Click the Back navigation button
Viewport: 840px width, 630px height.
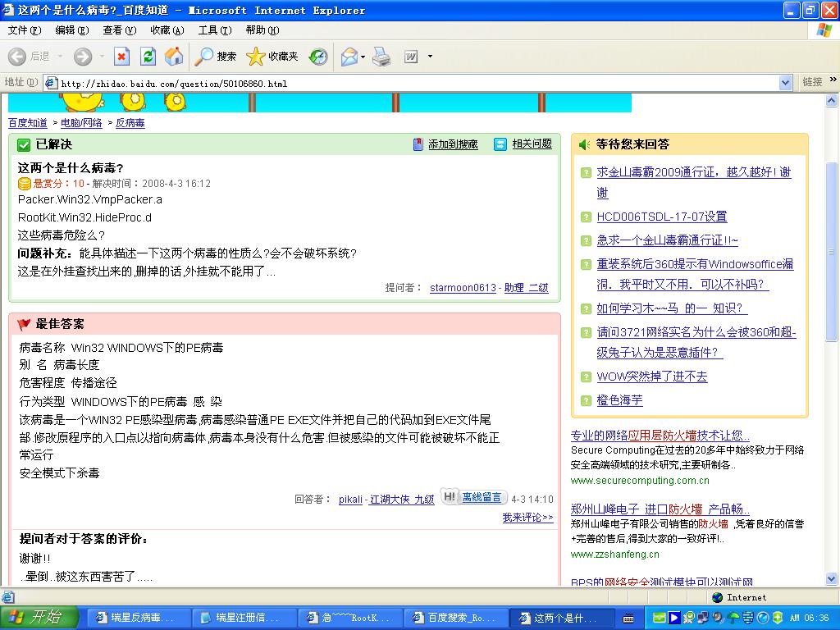tap(30, 57)
